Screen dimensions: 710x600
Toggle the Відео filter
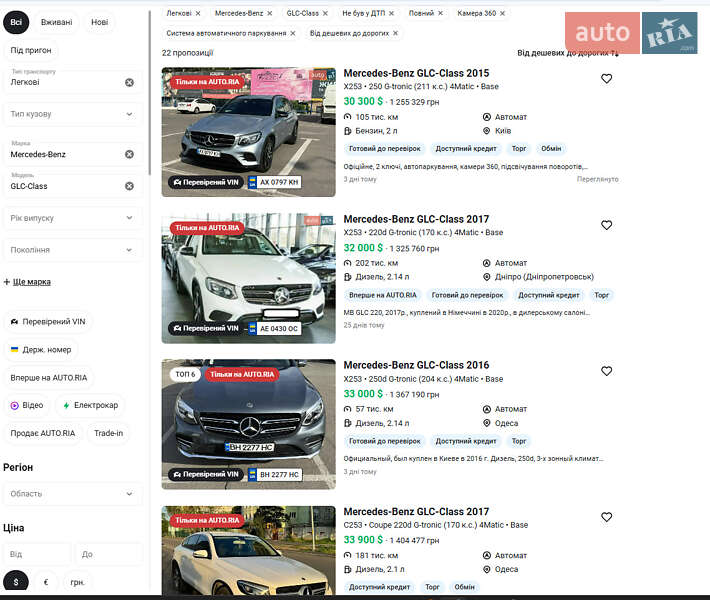click(27, 405)
